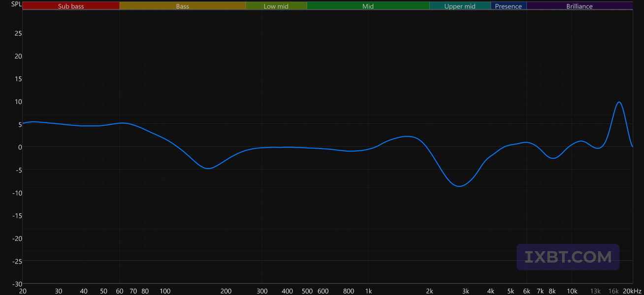Click the -5 dB axis value
Viewport: 644px width, 295px height.
[x=18, y=170]
